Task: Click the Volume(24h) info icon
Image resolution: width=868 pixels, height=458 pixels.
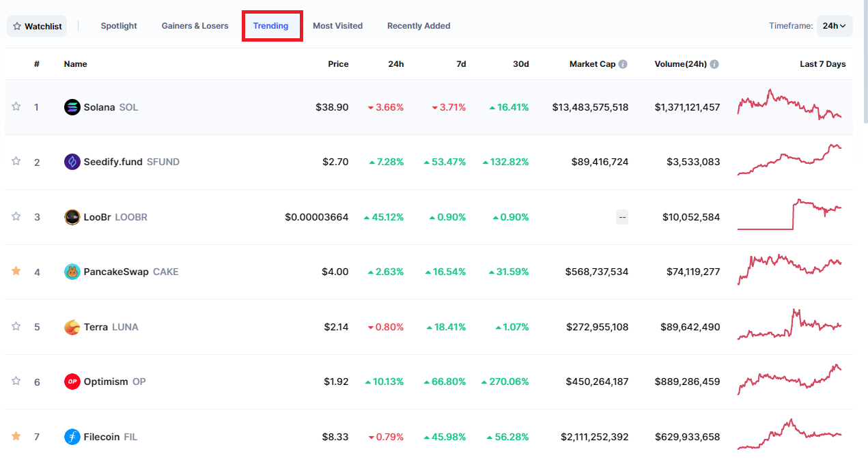Action: 714,64
